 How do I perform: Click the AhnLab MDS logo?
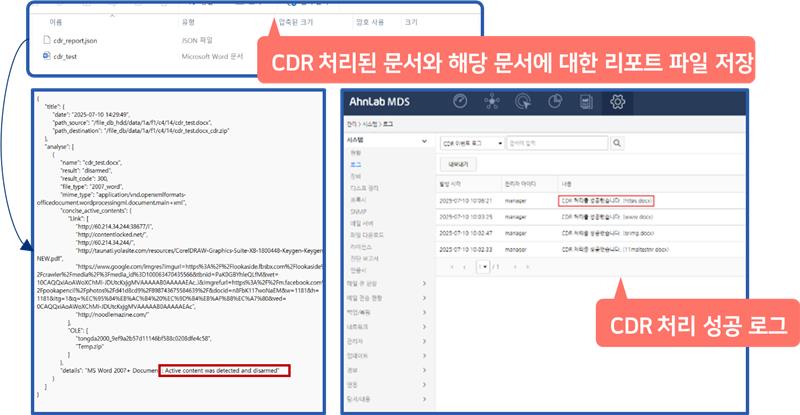380,101
